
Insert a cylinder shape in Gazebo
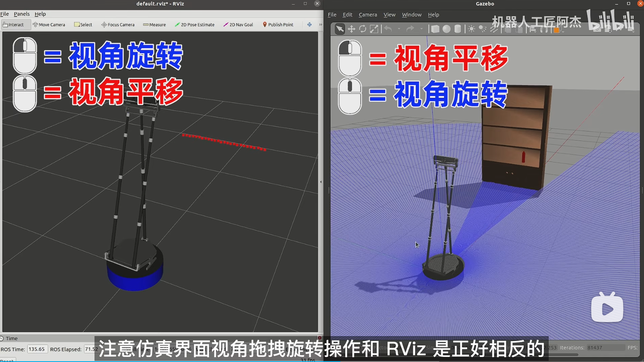[x=458, y=29]
